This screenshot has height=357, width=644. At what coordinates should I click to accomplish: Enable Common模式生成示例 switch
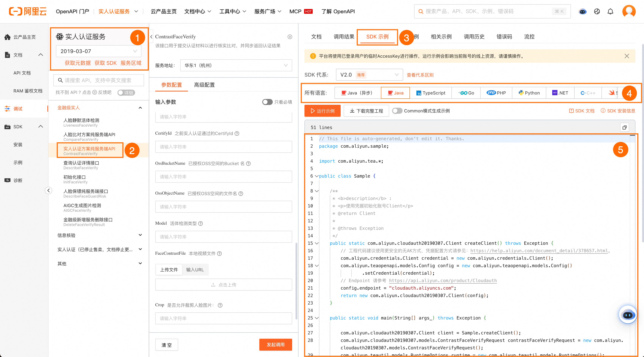[397, 111]
